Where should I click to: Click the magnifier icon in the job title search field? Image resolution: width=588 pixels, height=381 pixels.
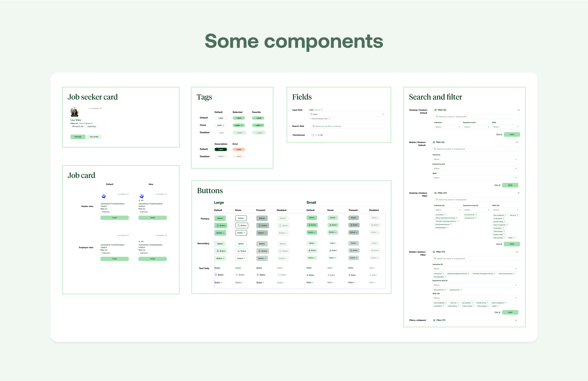[314, 126]
